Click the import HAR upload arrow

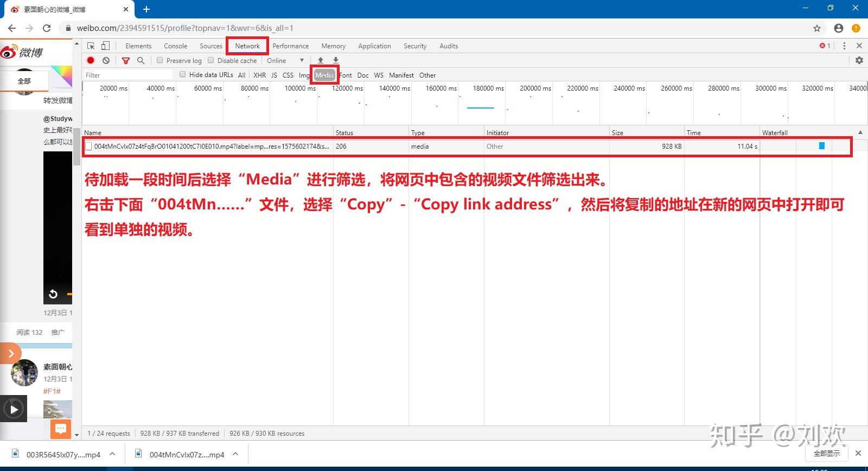pos(321,60)
